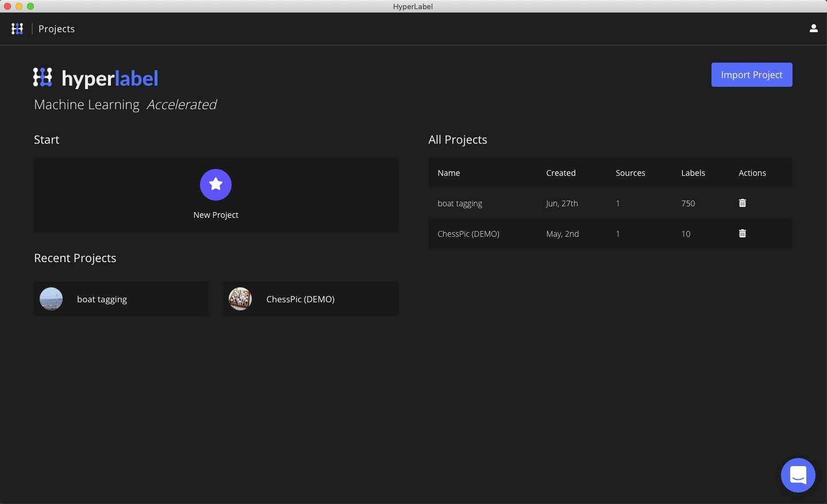Click the Sources column header
The image size is (827, 504).
630,173
